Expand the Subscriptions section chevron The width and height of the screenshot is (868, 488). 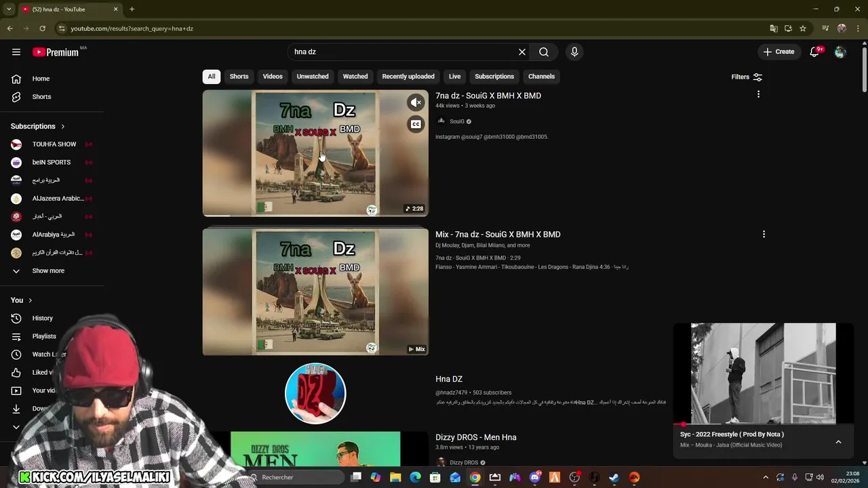click(x=63, y=126)
